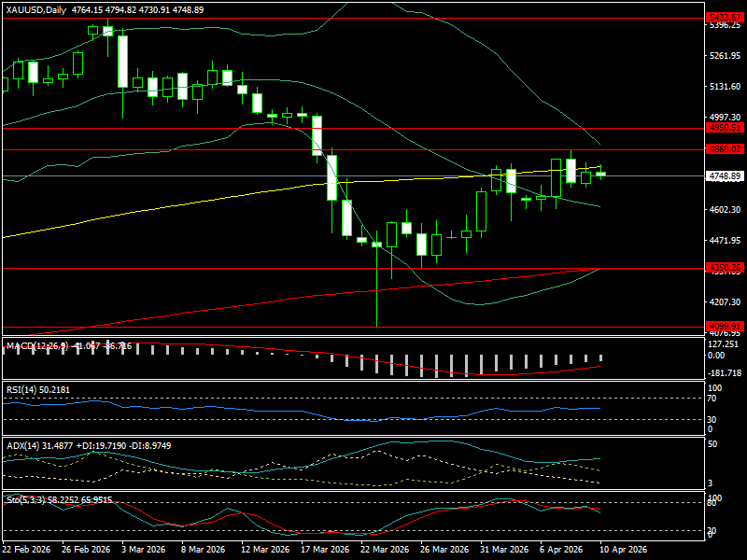The height and width of the screenshot is (560, 747).
Task: Select the long-wick candle at the March low
Action: 377,245
